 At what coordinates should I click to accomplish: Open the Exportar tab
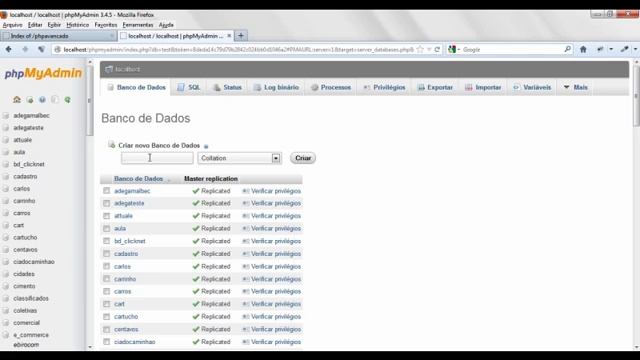[435, 87]
